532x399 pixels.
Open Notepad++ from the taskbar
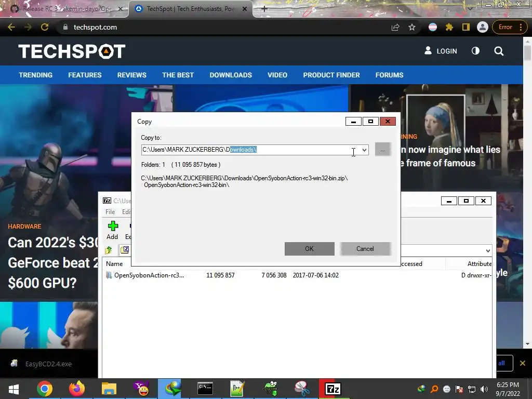pos(237,389)
